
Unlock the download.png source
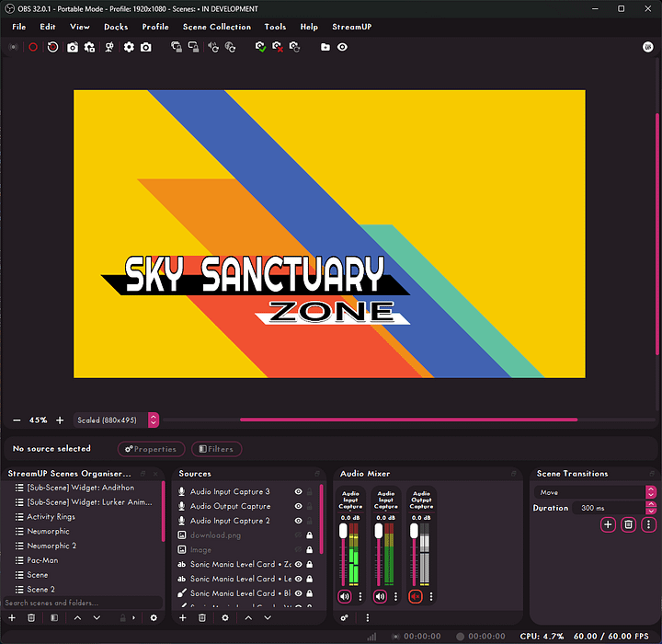point(310,535)
